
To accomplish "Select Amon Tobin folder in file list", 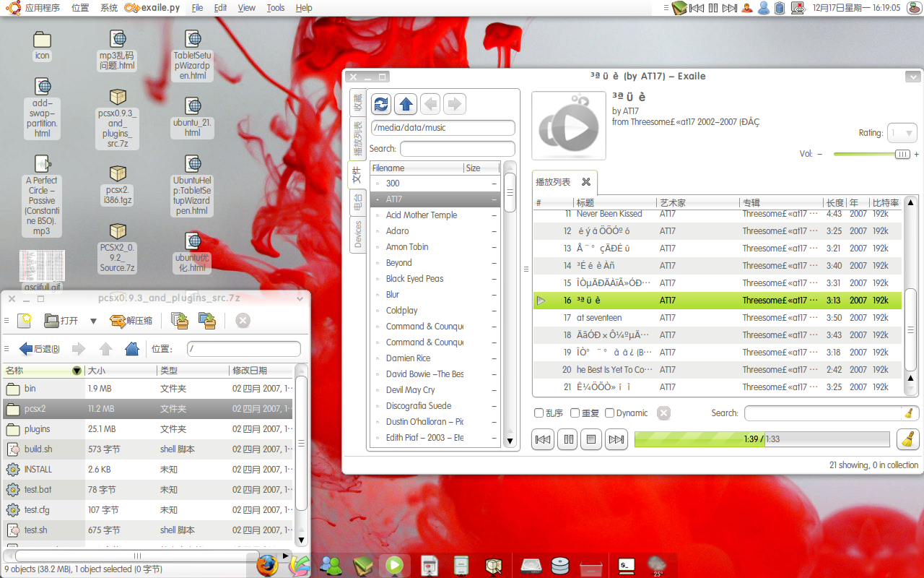I will pos(435,247).
